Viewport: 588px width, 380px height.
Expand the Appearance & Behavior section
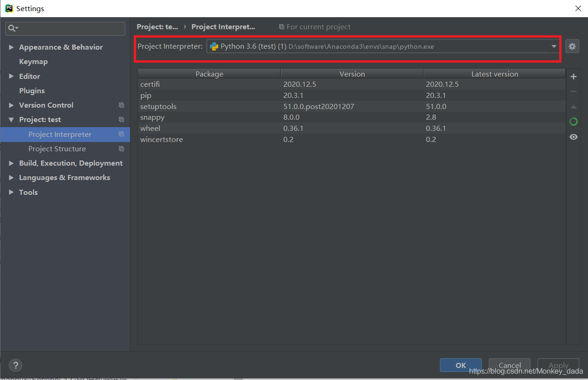11,47
